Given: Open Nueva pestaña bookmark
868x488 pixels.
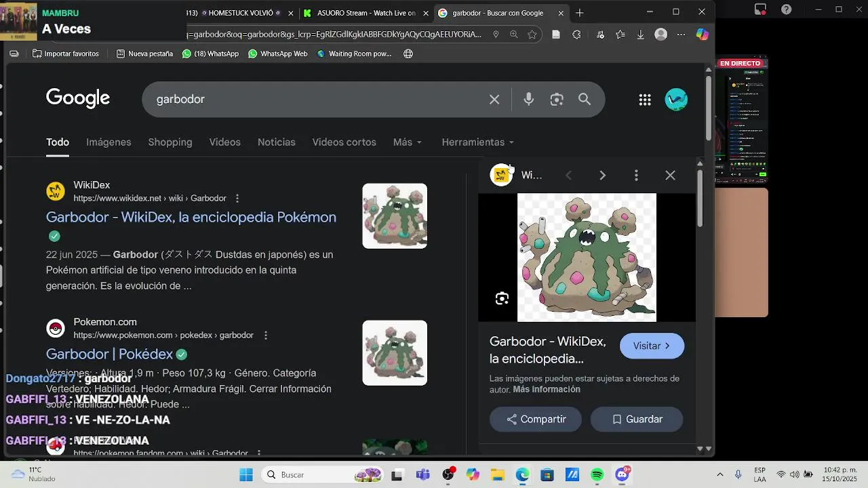Looking at the screenshot, I should pos(144,54).
